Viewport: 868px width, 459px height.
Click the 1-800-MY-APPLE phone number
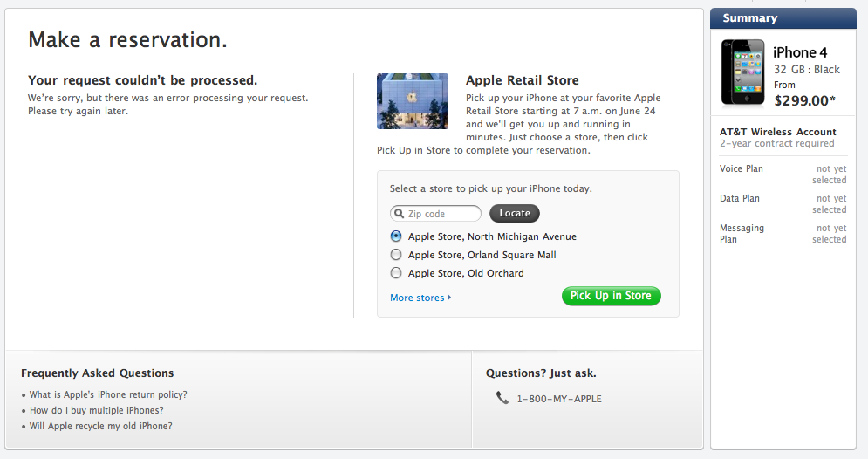click(x=559, y=399)
